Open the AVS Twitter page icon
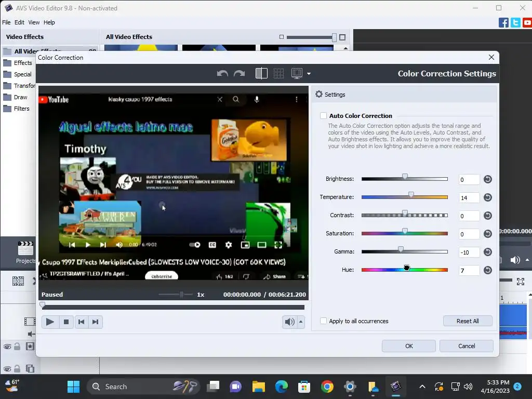The width and height of the screenshot is (532, 399). point(515,23)
